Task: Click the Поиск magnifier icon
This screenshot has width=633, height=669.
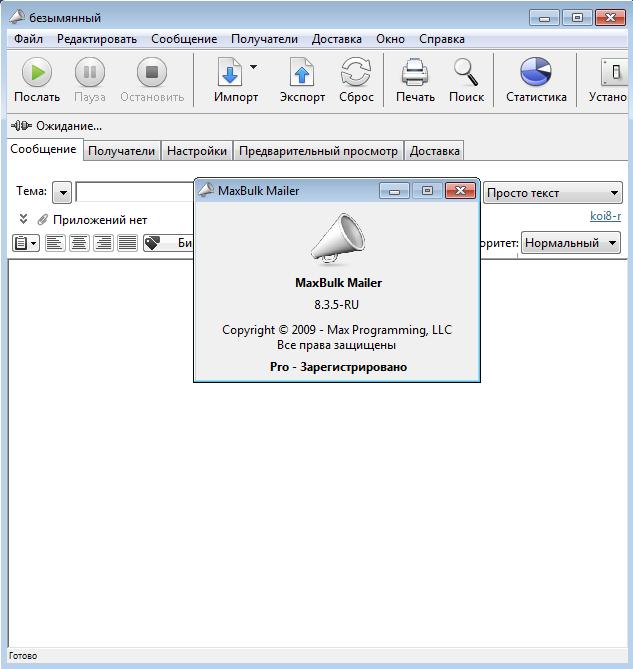Action: click(x=466, y=72)
